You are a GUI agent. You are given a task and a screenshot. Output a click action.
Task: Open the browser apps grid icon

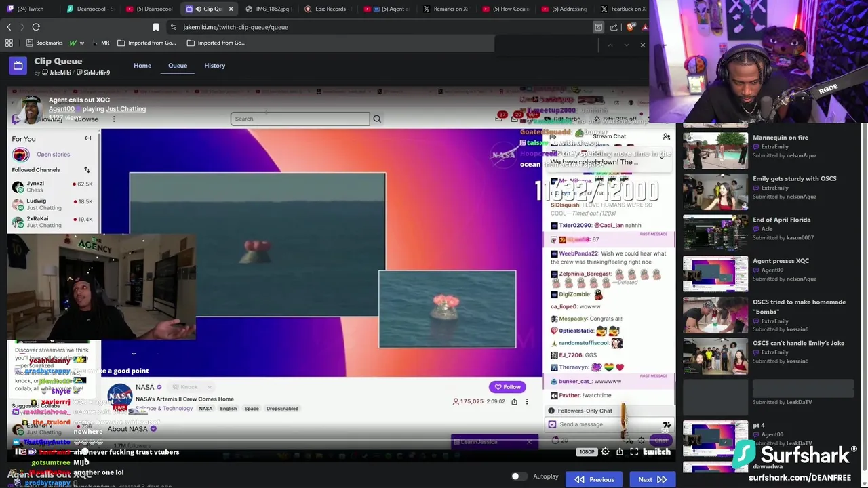pos(9,43)
